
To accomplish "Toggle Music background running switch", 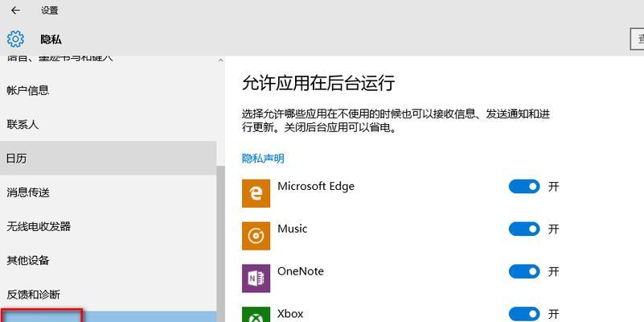I will pos(524,229).
